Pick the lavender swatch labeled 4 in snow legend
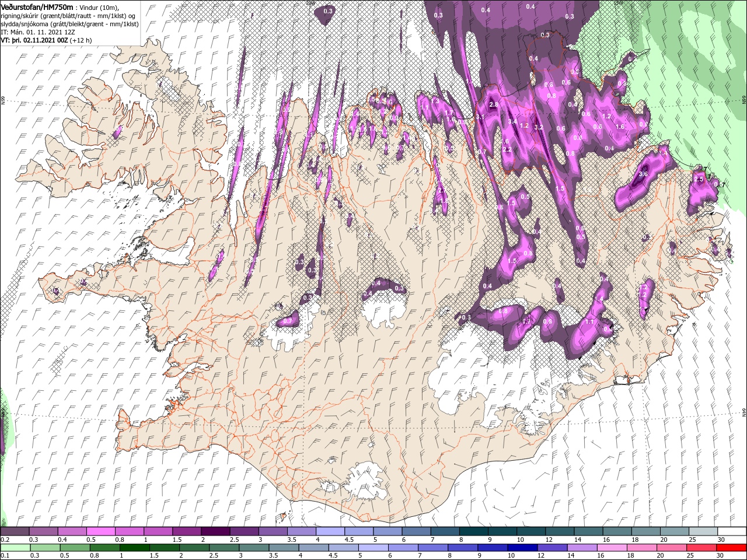 (330, 531)
